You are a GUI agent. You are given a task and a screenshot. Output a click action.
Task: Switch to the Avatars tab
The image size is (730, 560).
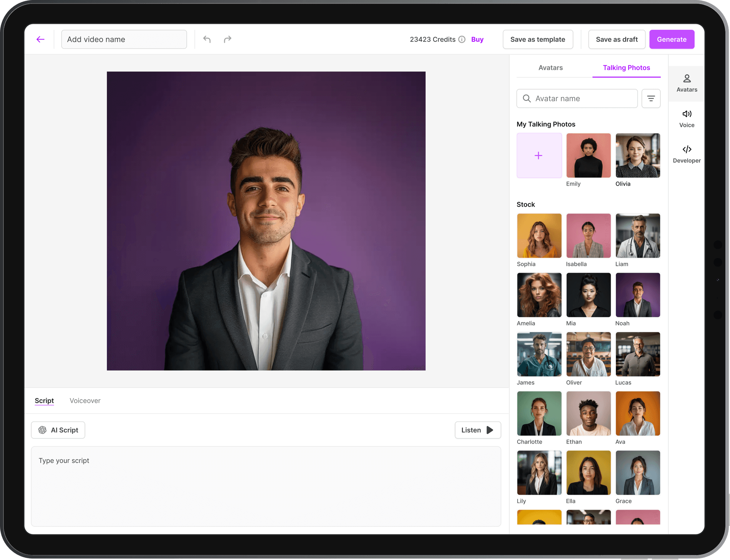click(550, 68)
